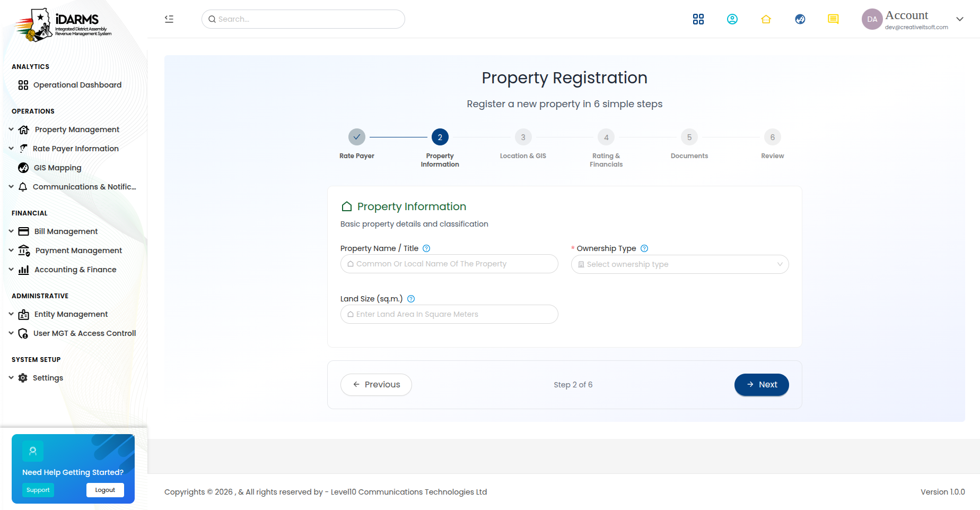Click help icon beside Property Name / Title
Screen dimensions: 980x510
coord(426,248)
